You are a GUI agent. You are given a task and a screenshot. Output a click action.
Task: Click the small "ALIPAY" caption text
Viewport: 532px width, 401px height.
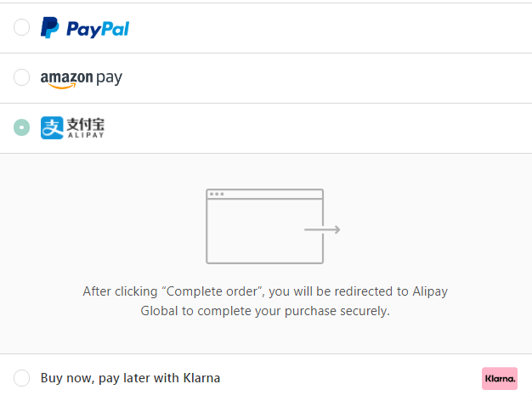click(x=85, y=135)
